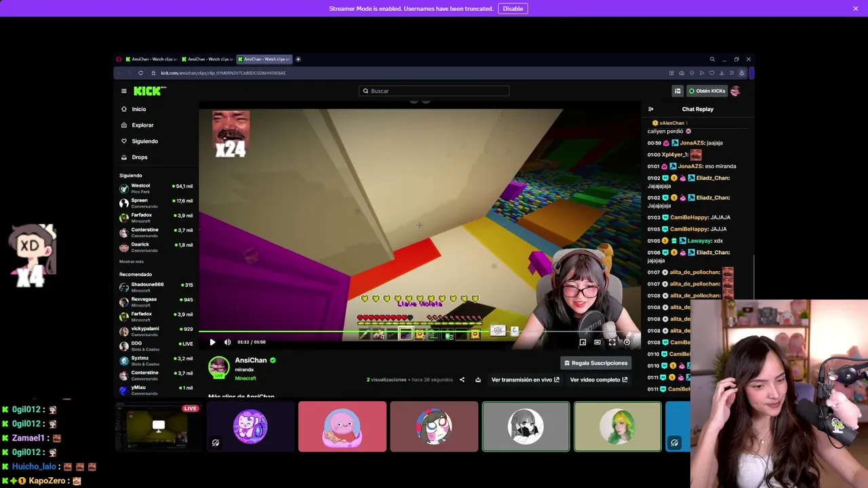This screenshot has height=488, width=868.
Task: Switch to the first AnsiChan browser tab
Action: coord(151,59)
